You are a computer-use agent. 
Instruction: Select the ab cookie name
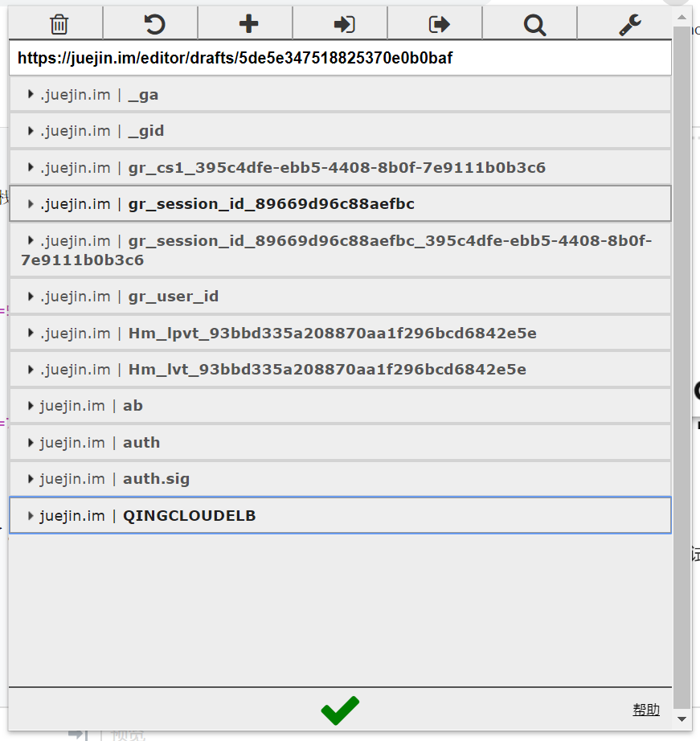point(133,406)
